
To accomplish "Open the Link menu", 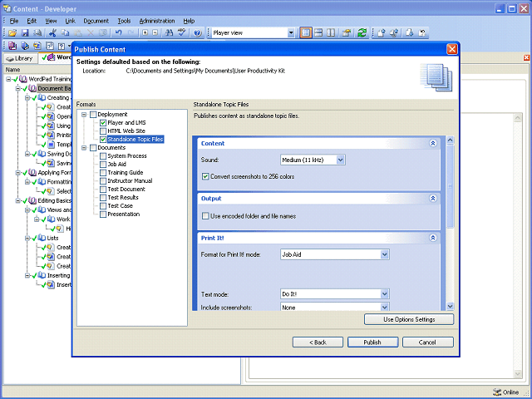I will click(70, 21).
